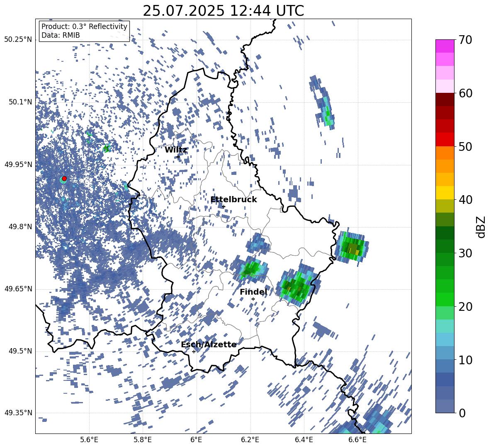Image resolution: width=491 pixels, height=448 pixels.
Task: Click the Ettelbruck location cross marker
Action: click(x=224, y=206)
